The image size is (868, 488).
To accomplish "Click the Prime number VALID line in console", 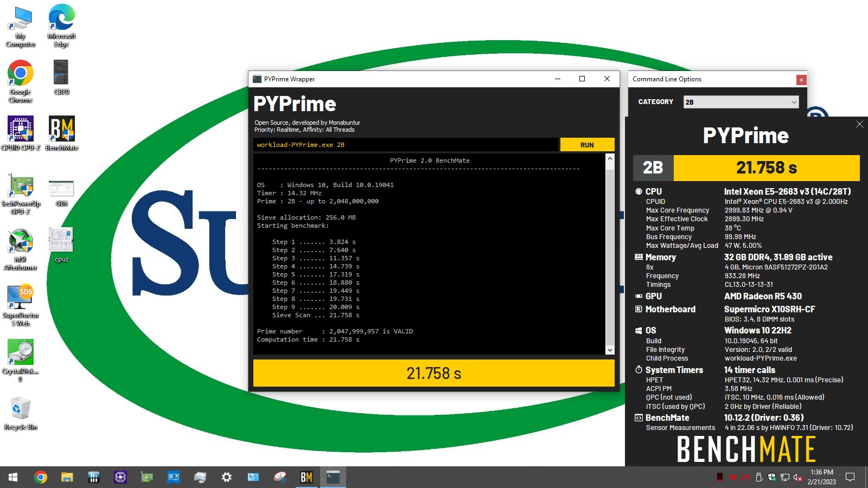I will (x=335, y=331).
